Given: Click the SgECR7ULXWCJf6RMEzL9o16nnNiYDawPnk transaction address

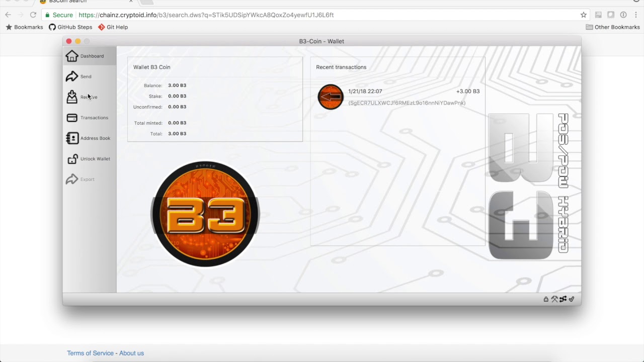Looking at the screenshot, I should click(407, 103).
